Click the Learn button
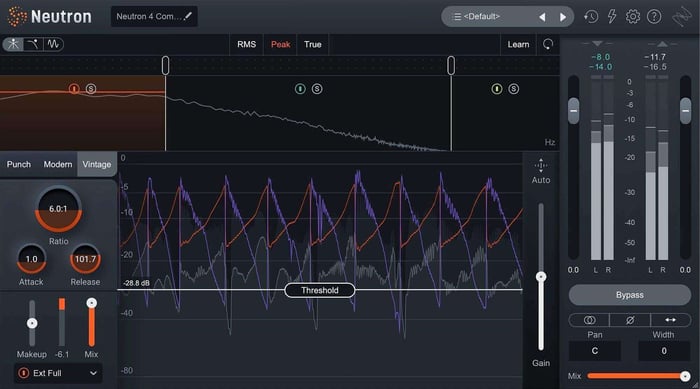Screen dimensions: 700x389 point(518,44)
